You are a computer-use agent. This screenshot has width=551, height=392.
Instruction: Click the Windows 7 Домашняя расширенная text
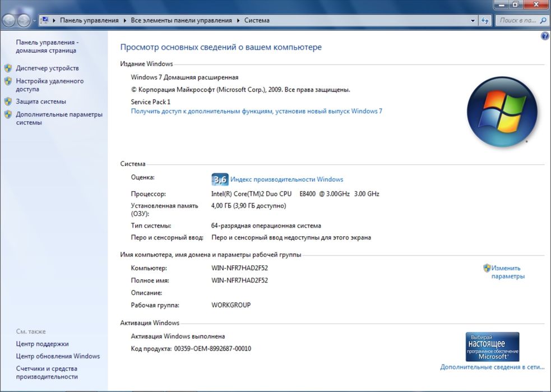pos(184,77)
